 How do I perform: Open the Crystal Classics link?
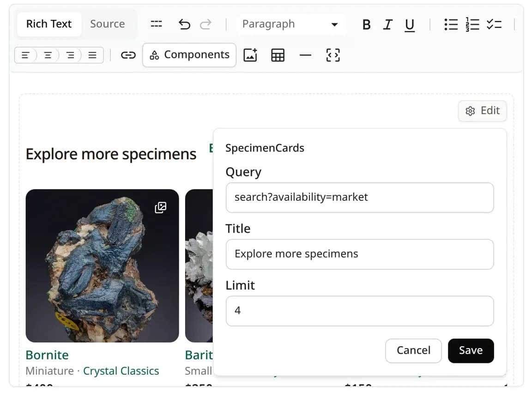pos(121,371)
